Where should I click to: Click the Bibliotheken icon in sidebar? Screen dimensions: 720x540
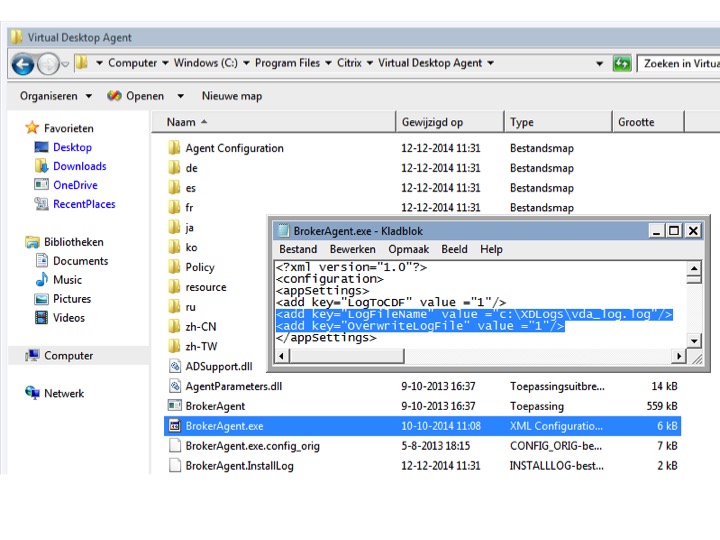(x=32, y=242)
